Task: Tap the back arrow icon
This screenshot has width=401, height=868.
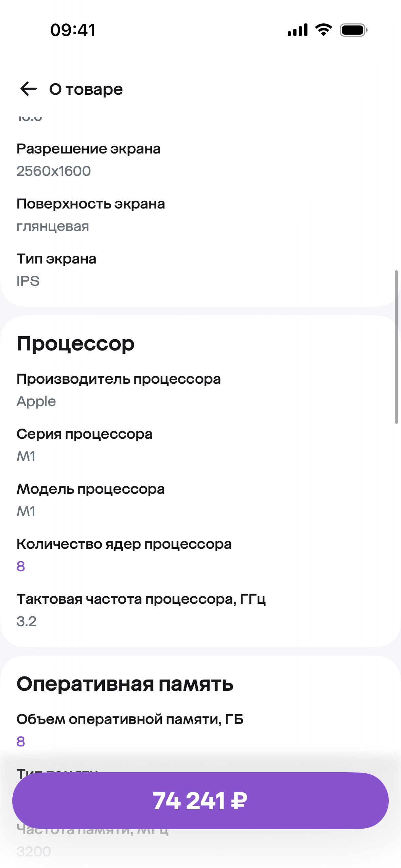Action: [x=29, y=89]
